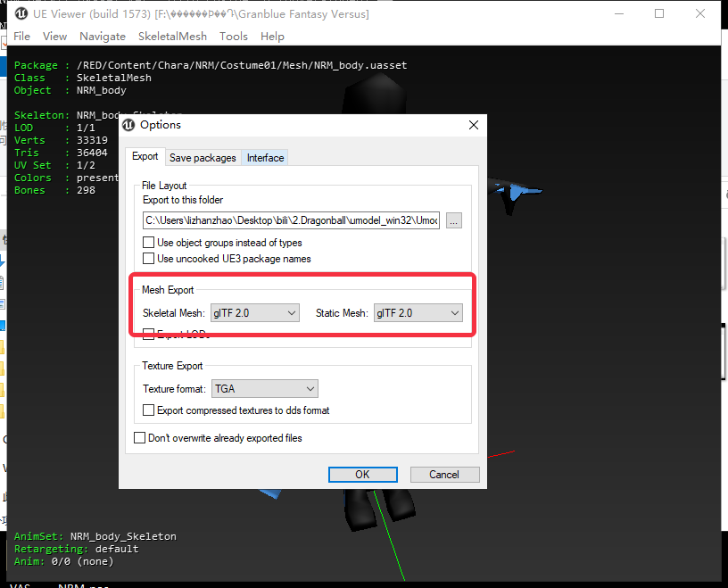Switch to the Interface tab
Screen dimensions: 728x588
pos(265,158)
